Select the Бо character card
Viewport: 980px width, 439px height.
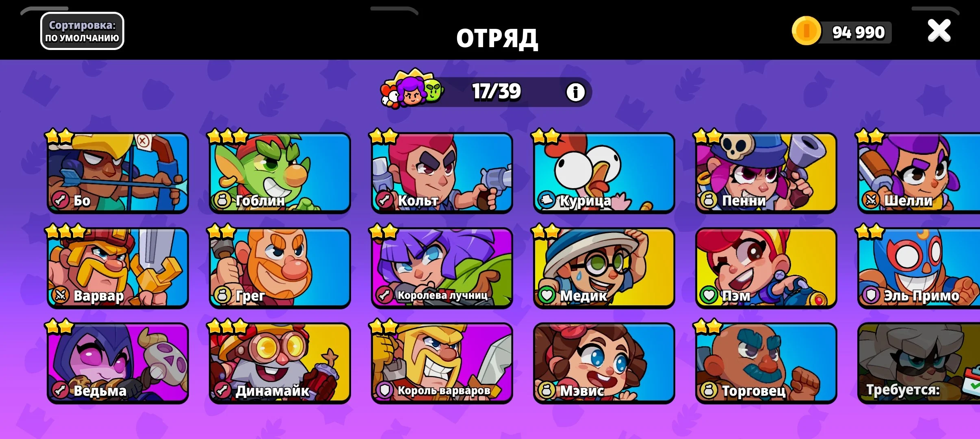(118, 173)
